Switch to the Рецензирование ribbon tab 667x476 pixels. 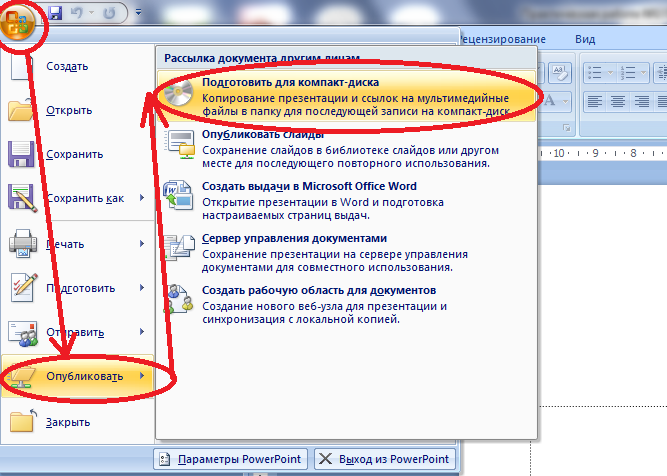pyautogui.click(x=503, y=39)
